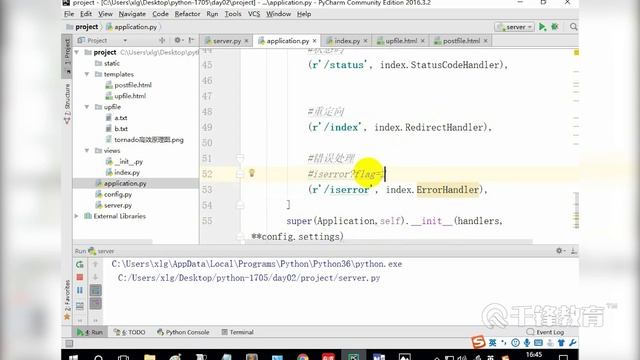Open the Favorites side panel tab
This screenshot has height=360, width=640.
coord(67,300)
